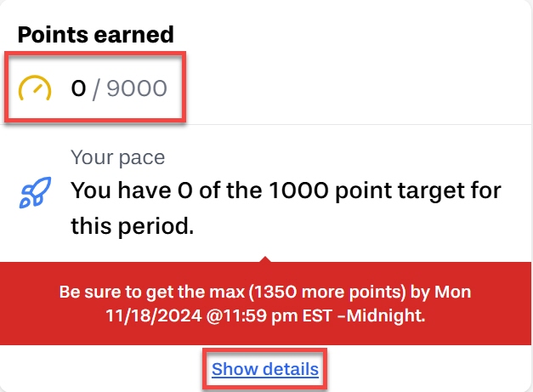The image size is (533, 392).
Task: Open the Show details link
Action: point(265,369)
